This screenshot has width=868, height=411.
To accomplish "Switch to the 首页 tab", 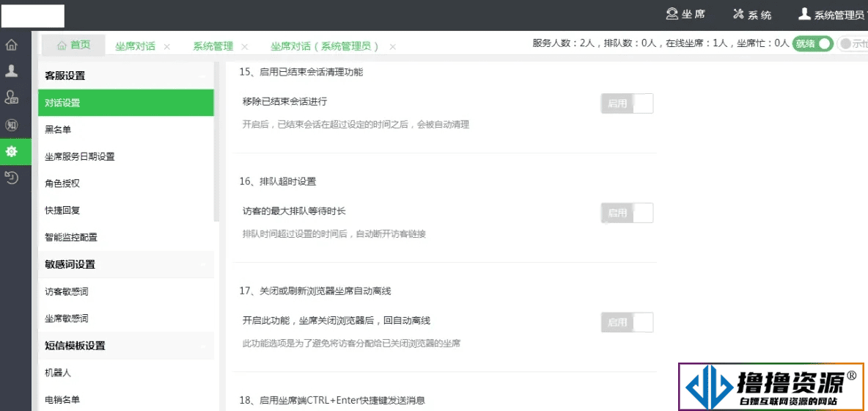I will (x=73, y=45).
